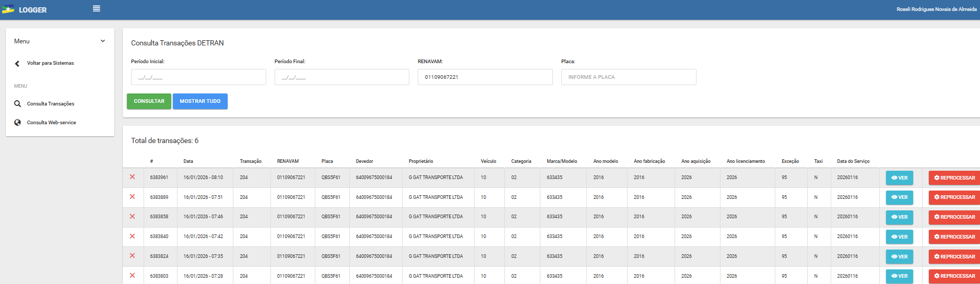Click the red X on transaction 6383803
Image resolution: width=980 pixels, height=284 pixels.
(133, 276)
